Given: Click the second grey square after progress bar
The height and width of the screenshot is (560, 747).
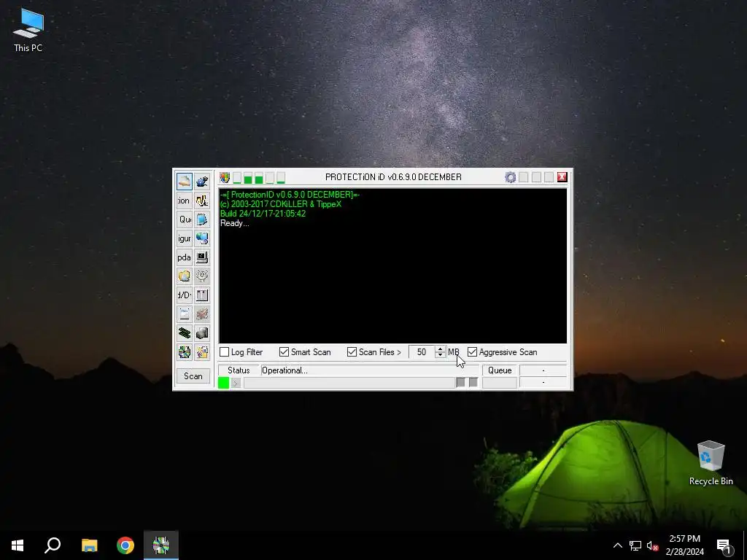Looking at the screenshot, I should (473, 382).
